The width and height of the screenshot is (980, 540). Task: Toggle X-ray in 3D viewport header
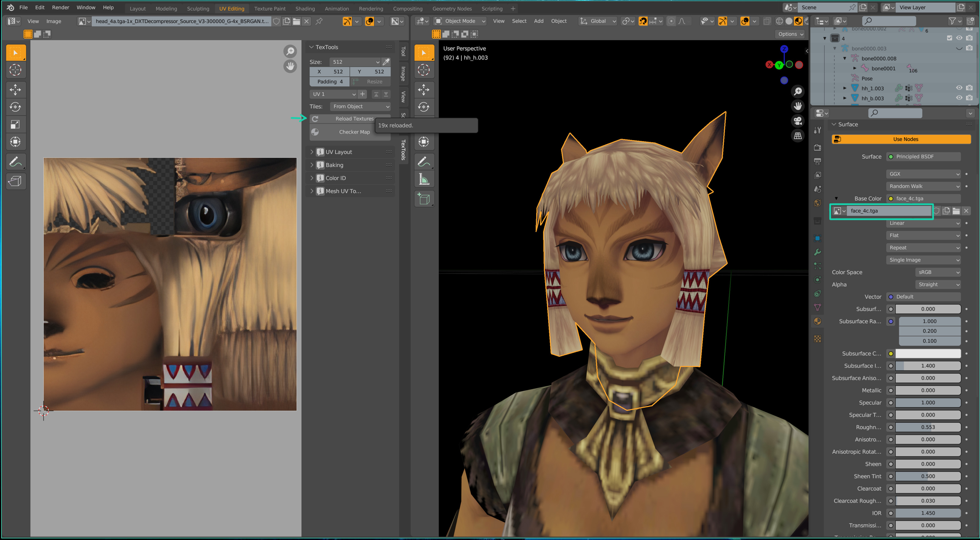click(767, 21)
